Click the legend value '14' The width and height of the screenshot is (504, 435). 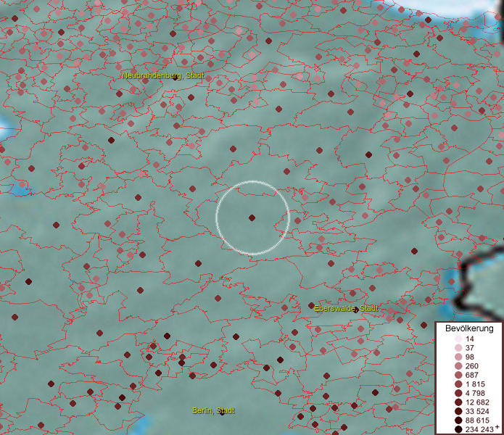pyautogui.click(x=470, y=339)
